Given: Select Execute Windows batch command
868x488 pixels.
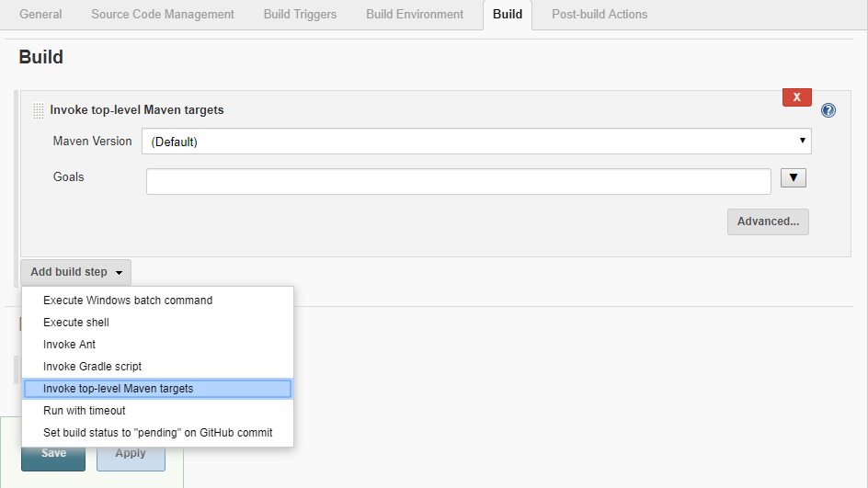Looking at the screenshot, I should [x=128, y=301].
